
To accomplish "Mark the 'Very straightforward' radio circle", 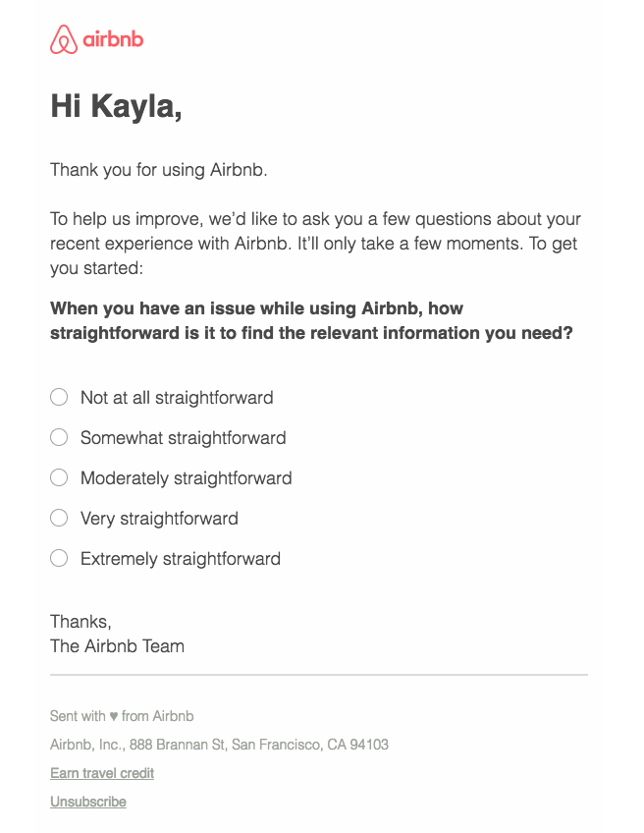I will pyautogui.click(x=59, y=518).
